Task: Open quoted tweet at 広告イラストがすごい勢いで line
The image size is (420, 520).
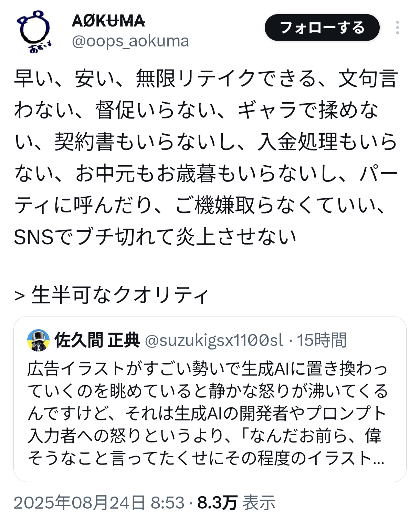Action: pos(207,368)
